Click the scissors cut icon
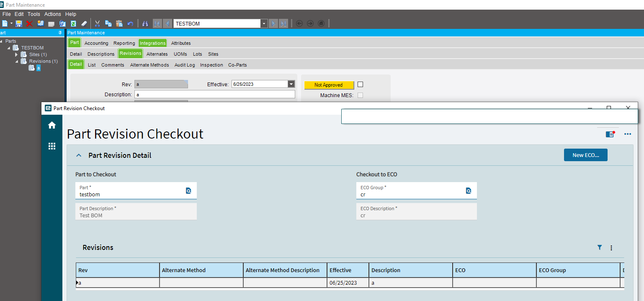 [97, 23]
